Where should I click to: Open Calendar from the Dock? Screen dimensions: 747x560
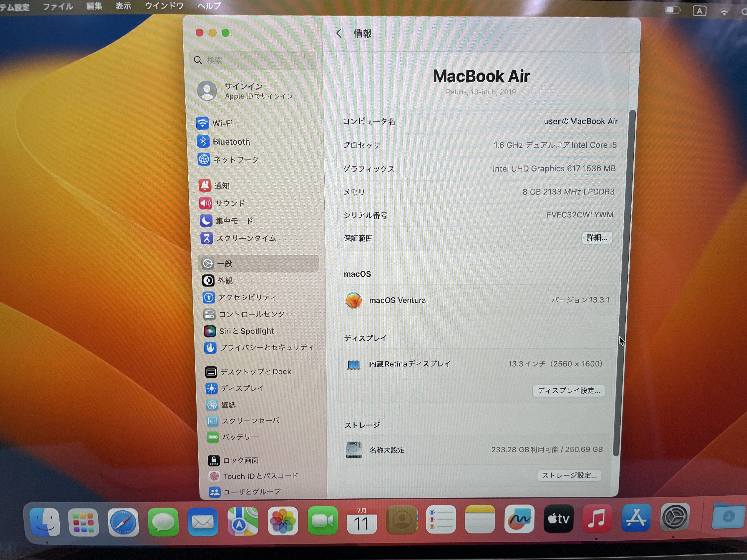(362, 520)
